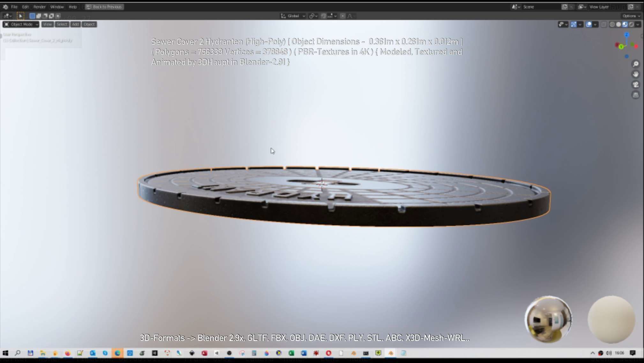
Task: Select the sewer cover object
Action: pos(344,196)
